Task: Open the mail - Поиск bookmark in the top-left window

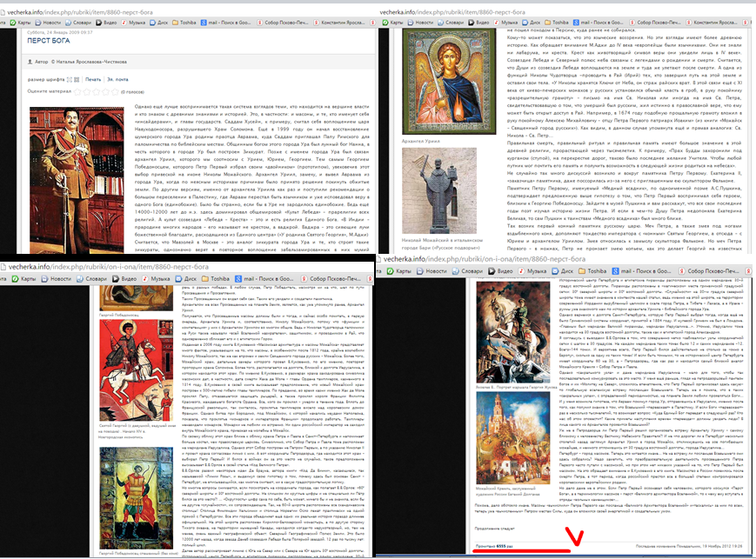Action: [x=226, y=23]
